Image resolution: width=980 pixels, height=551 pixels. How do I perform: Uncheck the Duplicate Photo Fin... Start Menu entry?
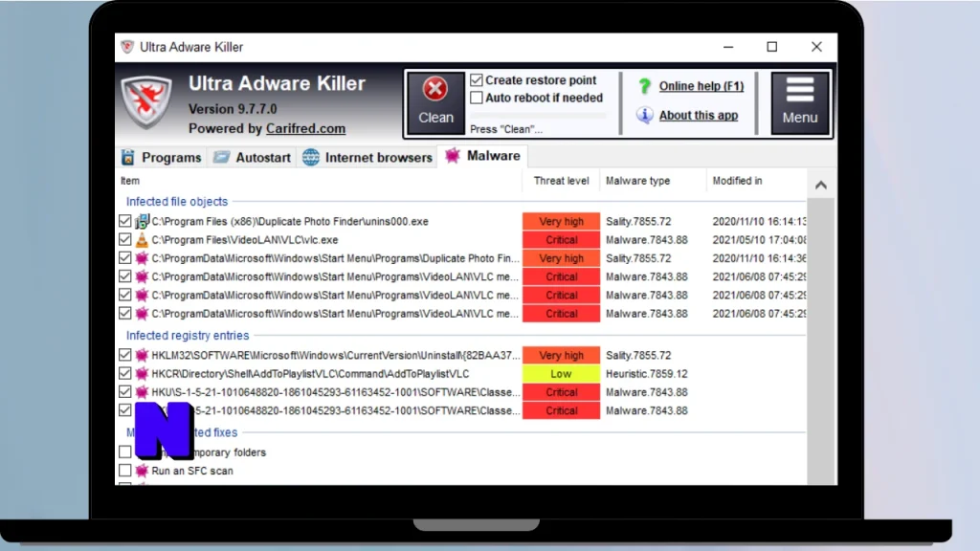click(x=125, y=258)
